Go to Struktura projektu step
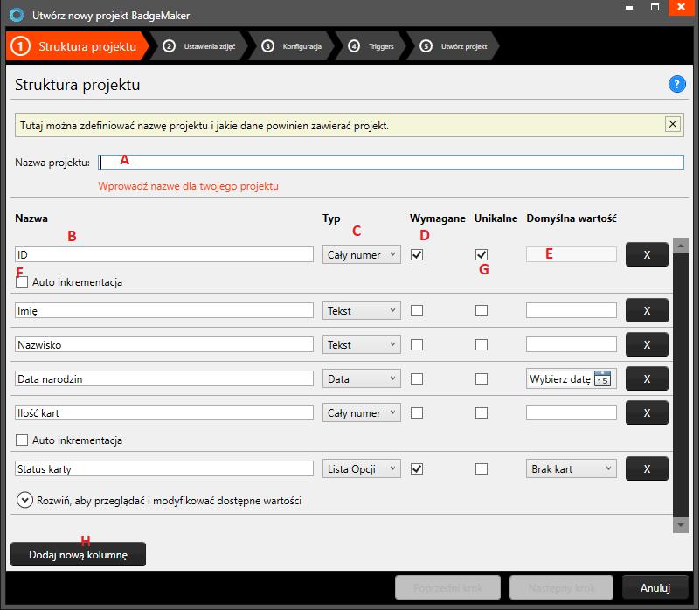The height and width of the screenshot is (610, 700). click(x=77, y=46)
